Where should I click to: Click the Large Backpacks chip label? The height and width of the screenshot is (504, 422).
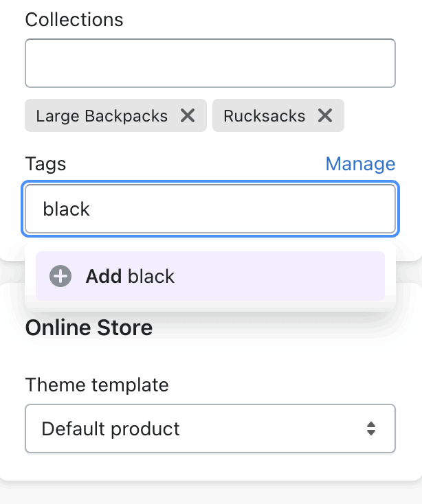coord(102,116)
